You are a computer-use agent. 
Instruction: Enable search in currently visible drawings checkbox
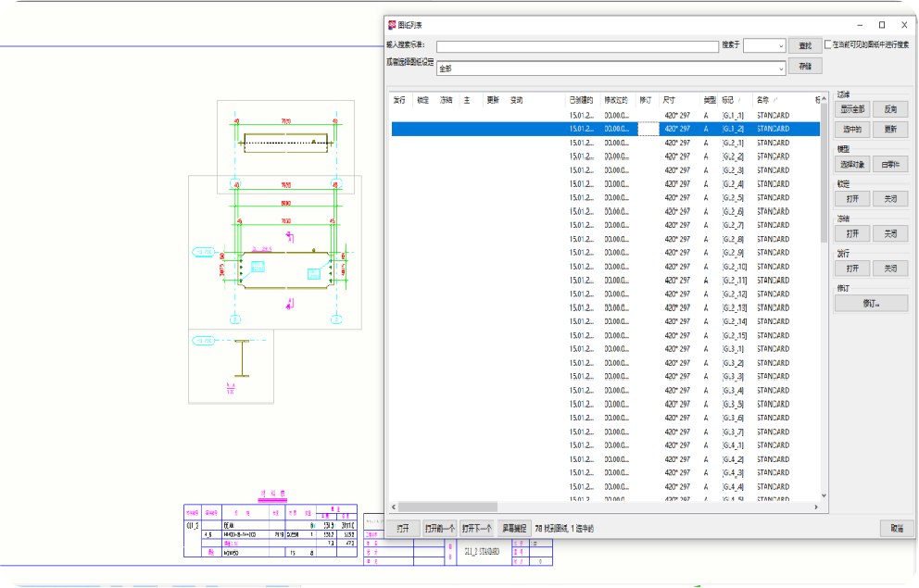coord(828,44)
